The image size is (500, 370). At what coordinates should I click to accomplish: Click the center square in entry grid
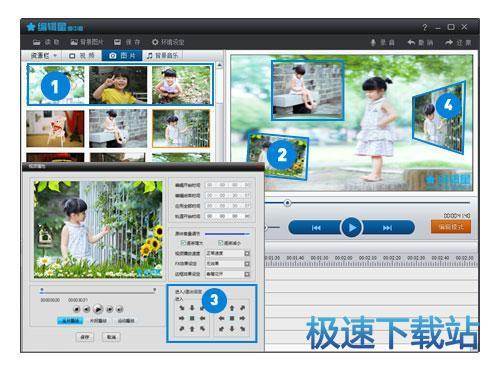pyautogui.click(x=192, y=318)
